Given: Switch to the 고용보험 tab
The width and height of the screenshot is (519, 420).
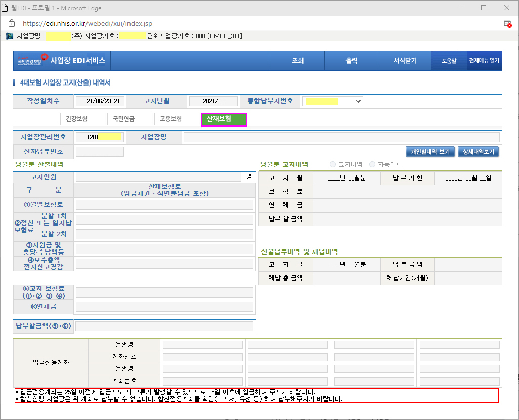Looking at the screenshot, I should pos(177,119).
